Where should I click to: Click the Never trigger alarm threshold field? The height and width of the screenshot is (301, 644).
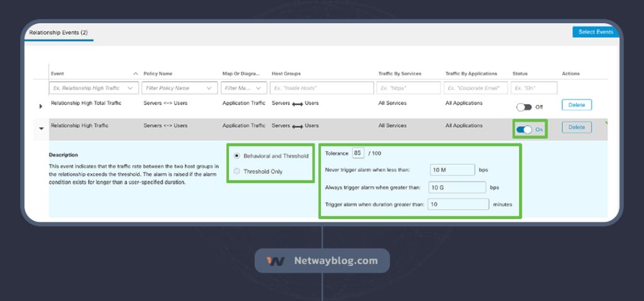click(x=452, y=169)
